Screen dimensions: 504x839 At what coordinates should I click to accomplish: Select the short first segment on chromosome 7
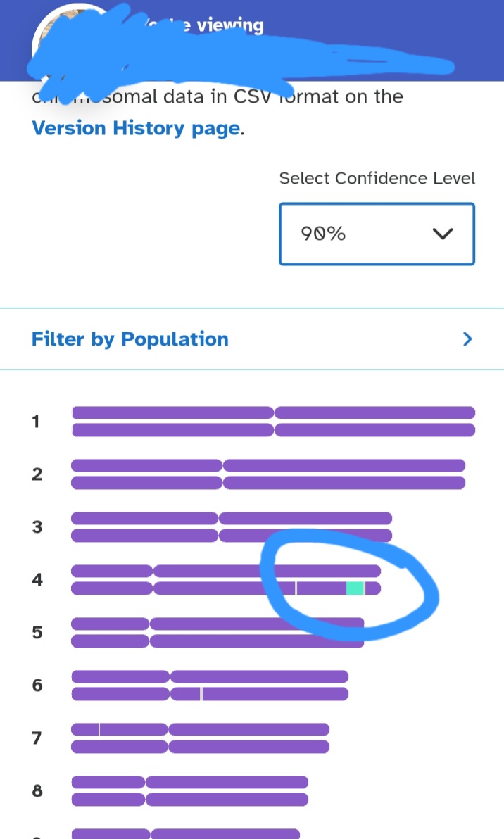85,729
